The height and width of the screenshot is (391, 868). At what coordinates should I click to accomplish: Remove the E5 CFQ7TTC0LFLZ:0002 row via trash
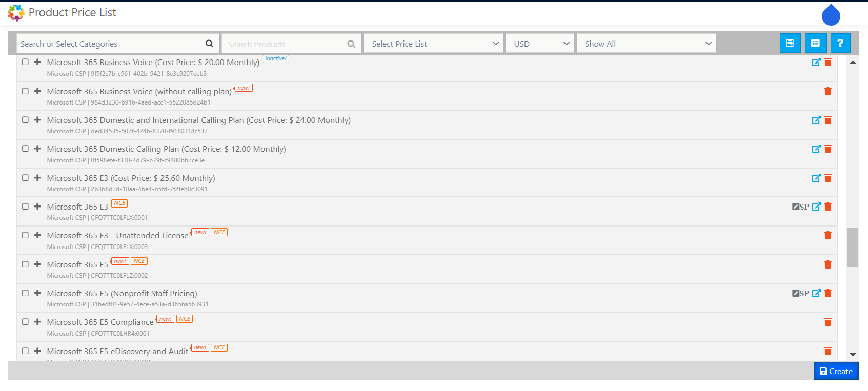coord(828,264)
